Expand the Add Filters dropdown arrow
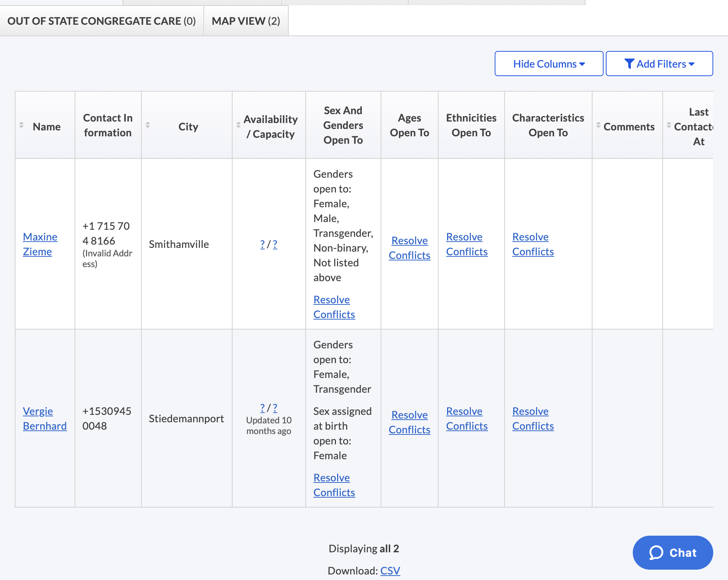728x580 pixels. pyautogui.click(x=692, y=64)
